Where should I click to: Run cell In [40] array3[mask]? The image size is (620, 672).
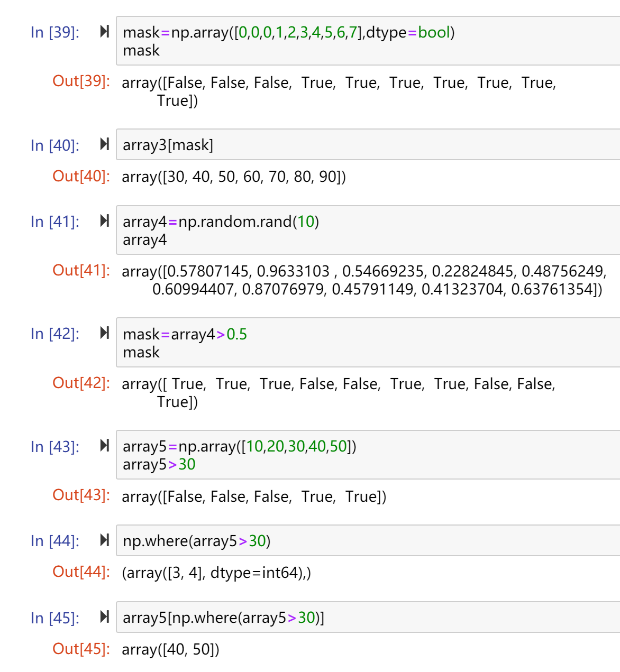point(105,144)
